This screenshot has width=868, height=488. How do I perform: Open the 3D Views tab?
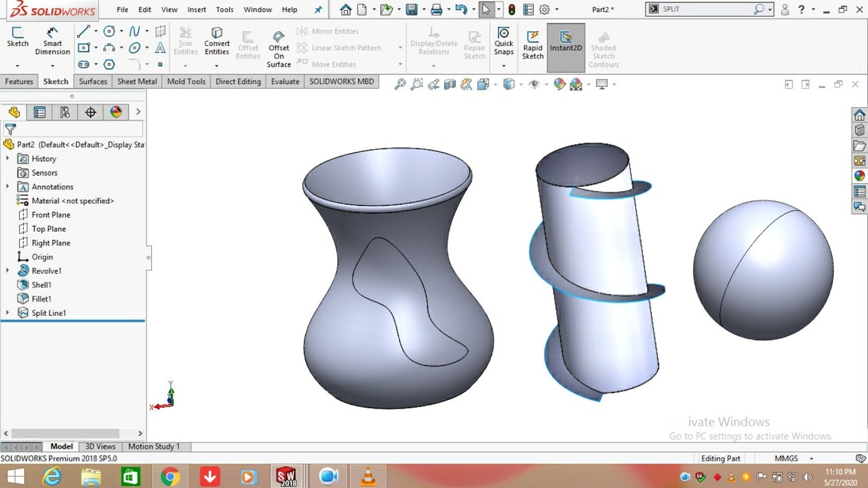click(100, 447)
